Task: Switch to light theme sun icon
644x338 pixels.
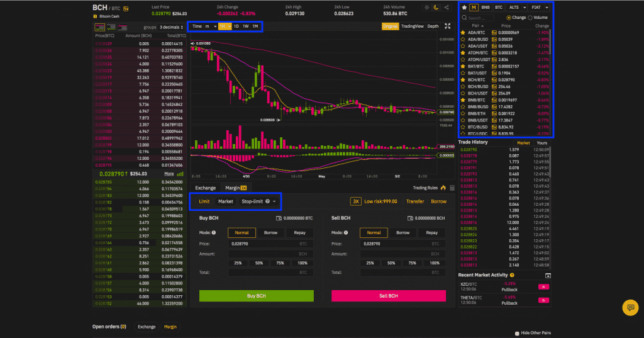Action: click(x=427, y=8)
